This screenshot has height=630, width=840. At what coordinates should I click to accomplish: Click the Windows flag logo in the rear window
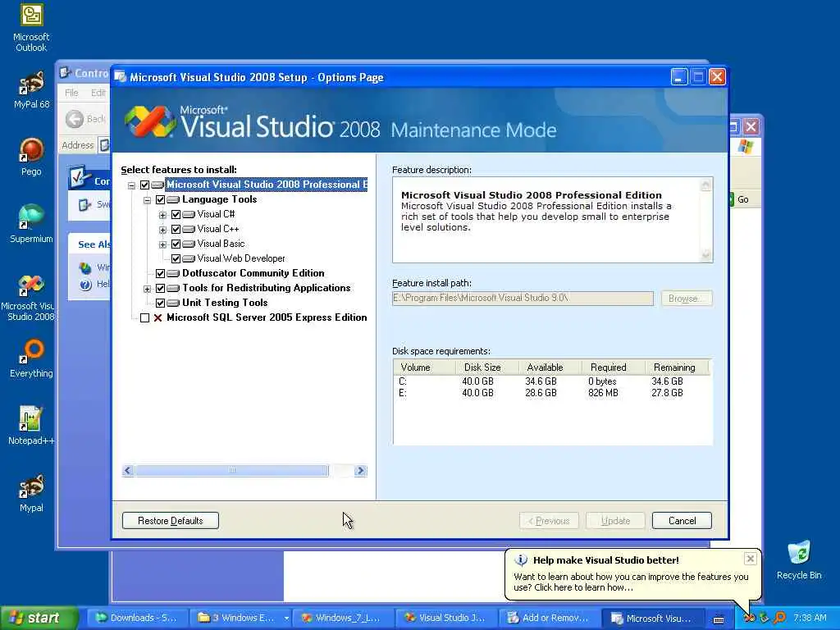(745, 146)
